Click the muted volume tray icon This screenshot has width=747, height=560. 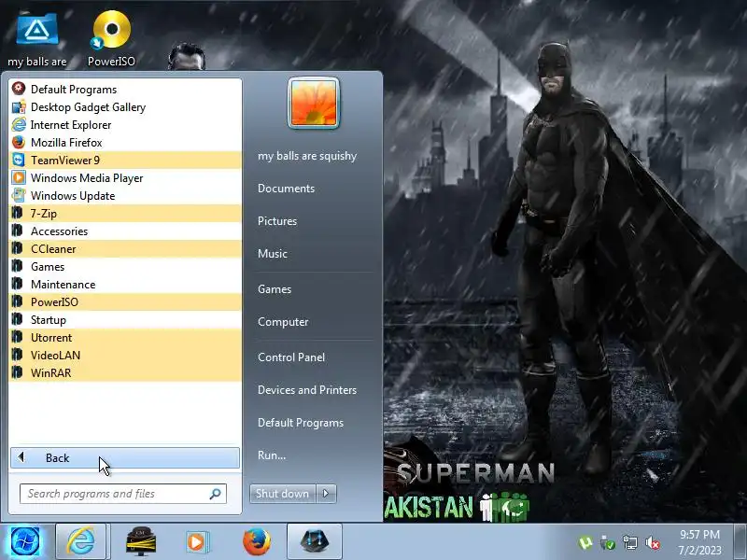point(652,542)
